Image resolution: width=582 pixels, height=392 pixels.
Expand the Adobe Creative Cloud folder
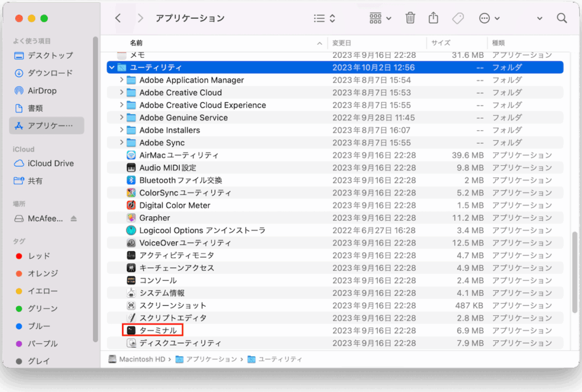(122, 93)
